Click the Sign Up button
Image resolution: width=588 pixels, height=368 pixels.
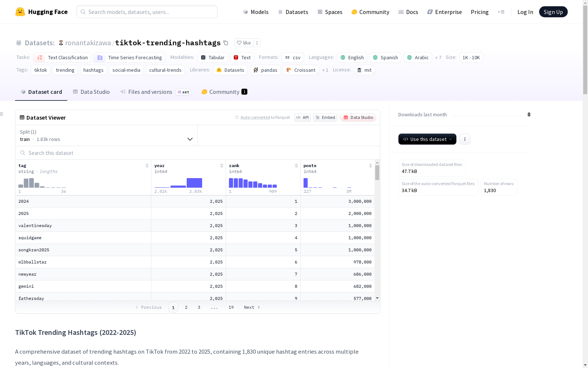tap(553, 12)
